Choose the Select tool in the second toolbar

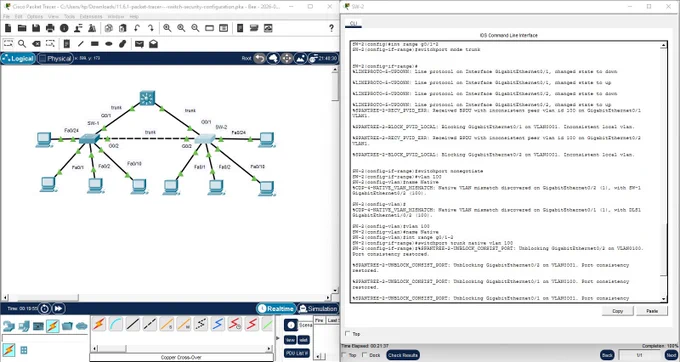[8, 44]
